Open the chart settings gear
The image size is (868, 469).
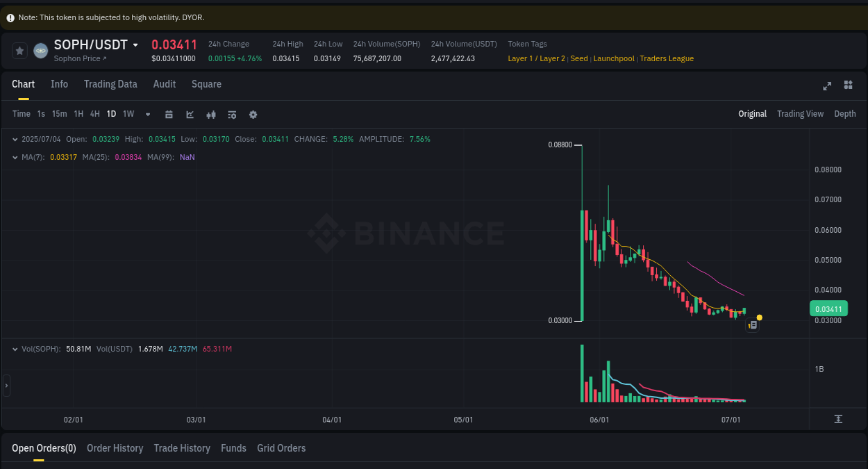click(x=253, y=113)
